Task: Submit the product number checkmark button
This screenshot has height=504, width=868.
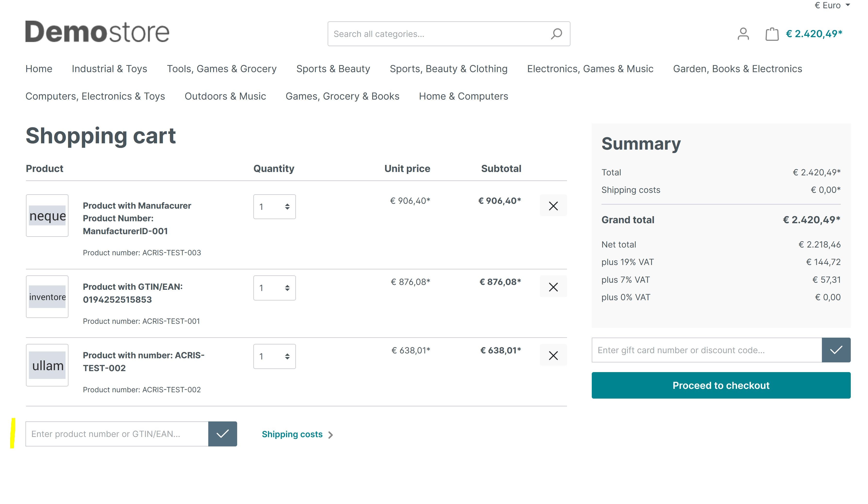Action: pos(223,434)
